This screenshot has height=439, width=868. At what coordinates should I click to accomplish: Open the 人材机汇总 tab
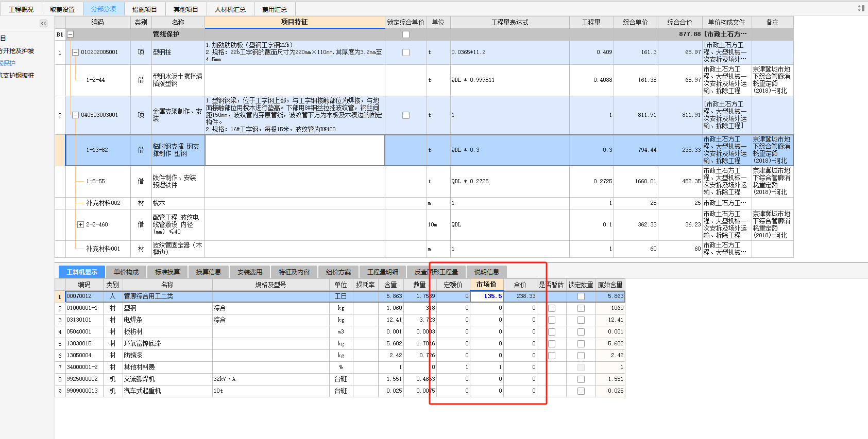(x=230, y=9)
